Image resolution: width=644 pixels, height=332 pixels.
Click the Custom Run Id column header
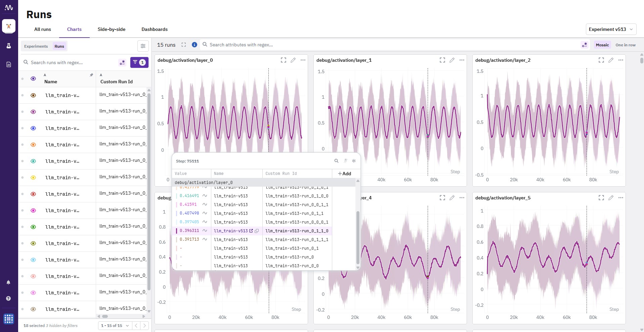point(117,82)
